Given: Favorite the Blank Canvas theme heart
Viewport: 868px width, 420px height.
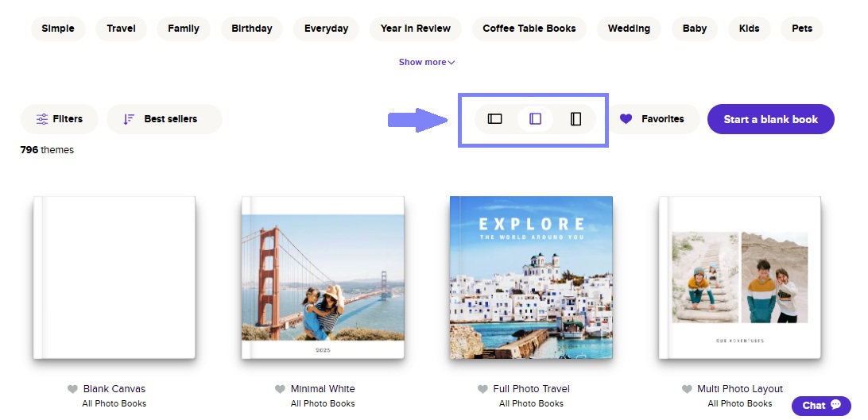Looking at the screenshot, I should (72, 389).
